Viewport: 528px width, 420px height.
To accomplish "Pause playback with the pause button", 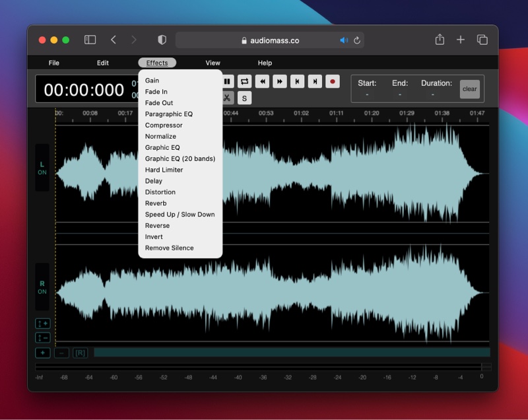I will (227, 81).
